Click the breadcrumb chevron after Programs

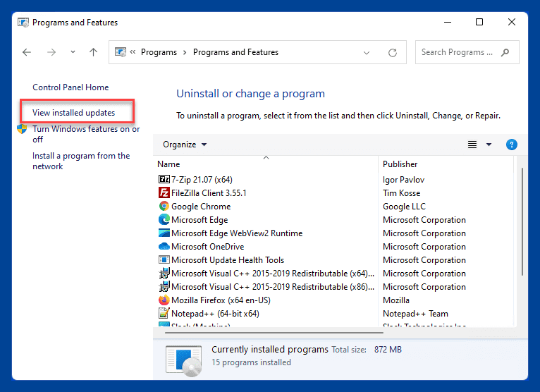tap(185, 52)
